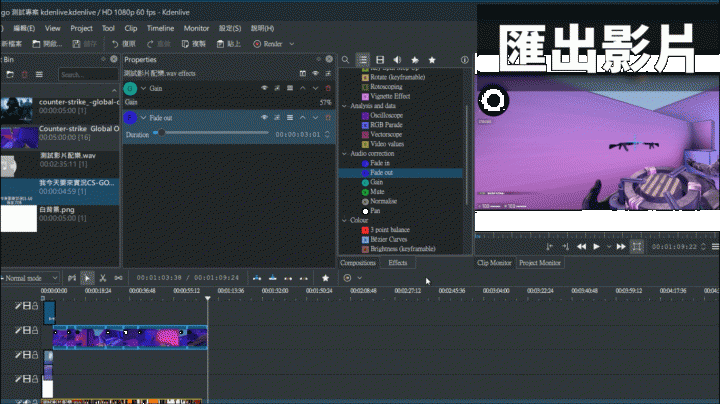Switch to the Clip Monitor tab
This screenshot has width=720, height=404.
coord(494,263)
